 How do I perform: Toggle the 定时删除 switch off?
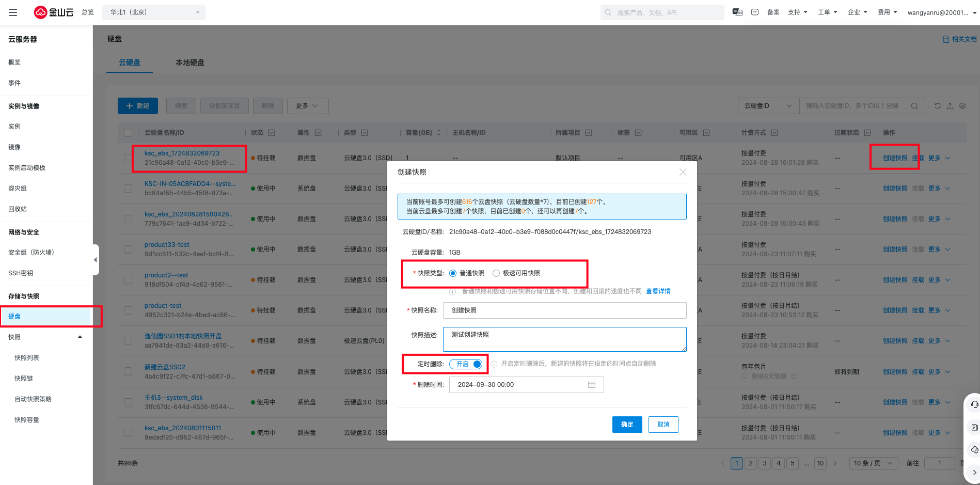pos(466,364)
